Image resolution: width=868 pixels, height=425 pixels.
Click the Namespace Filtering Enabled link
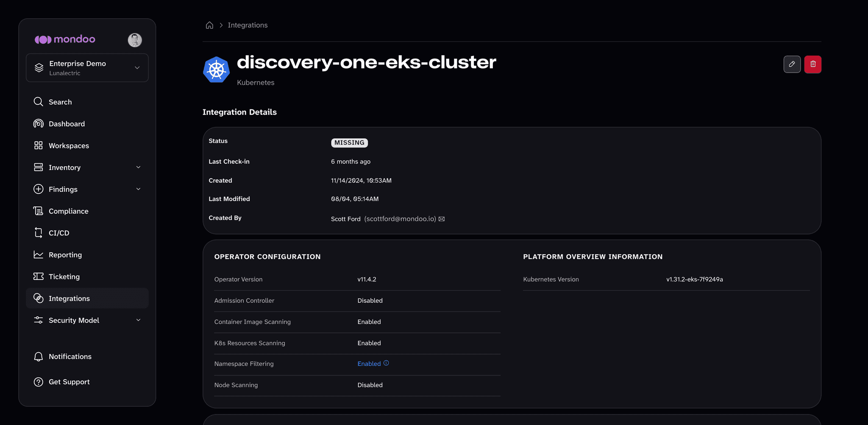(369, 364)
